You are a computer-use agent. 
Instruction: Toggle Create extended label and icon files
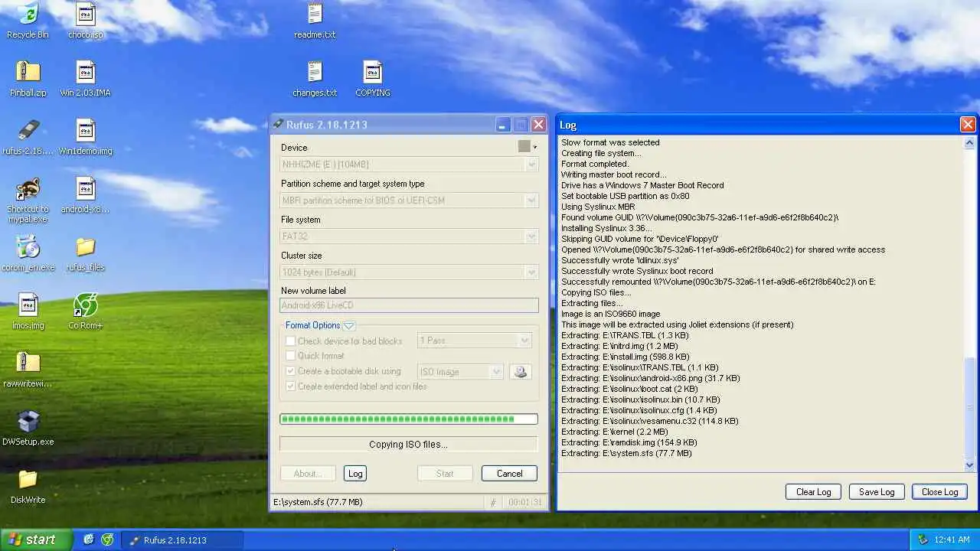[290, 386]
